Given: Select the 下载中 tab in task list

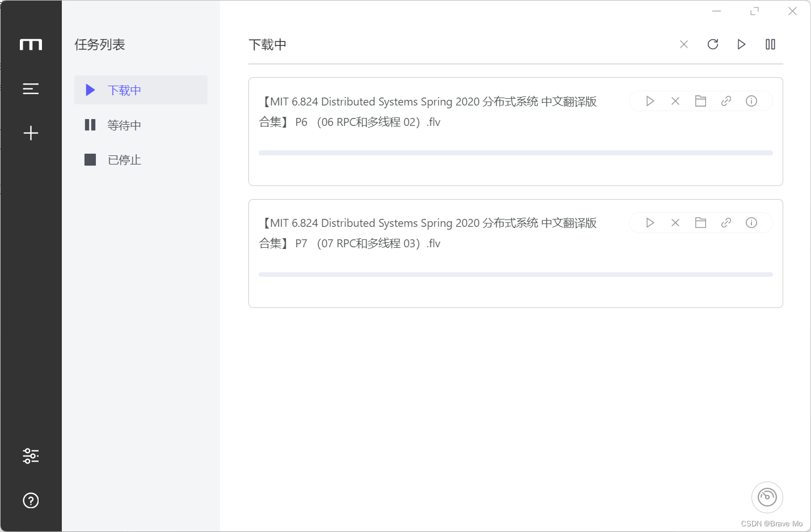Looking at the screenshot, I should 141,90.
